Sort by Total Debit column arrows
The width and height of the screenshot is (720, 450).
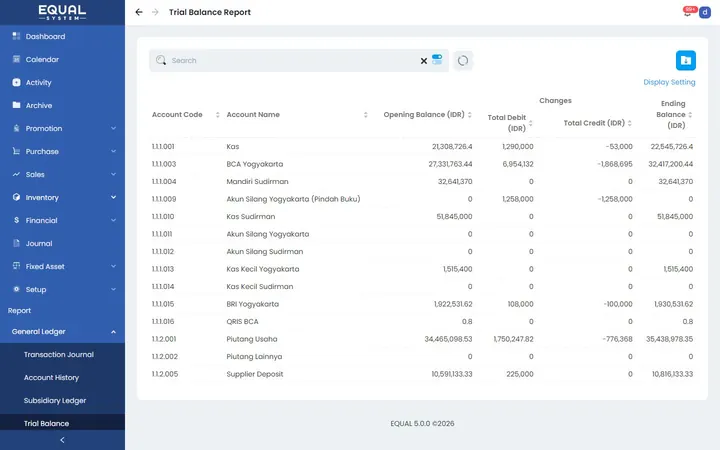(x=531, y=123)
